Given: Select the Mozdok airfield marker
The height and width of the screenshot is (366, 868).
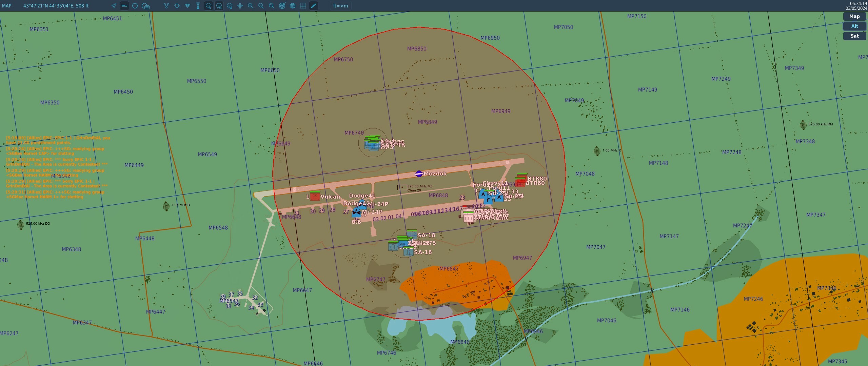Looking at the screenshot, I should (419, 174).
